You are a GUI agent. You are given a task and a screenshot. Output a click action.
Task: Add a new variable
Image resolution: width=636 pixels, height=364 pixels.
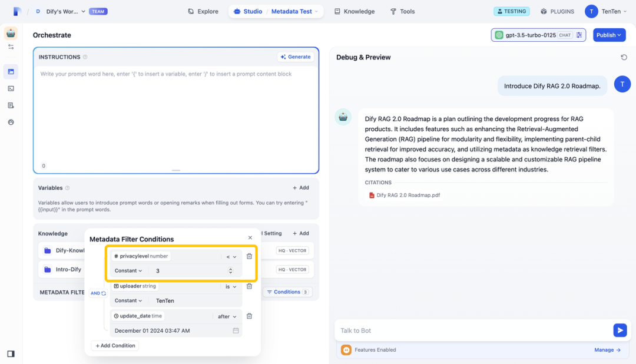pyautogui.click(x=301, y=187)
